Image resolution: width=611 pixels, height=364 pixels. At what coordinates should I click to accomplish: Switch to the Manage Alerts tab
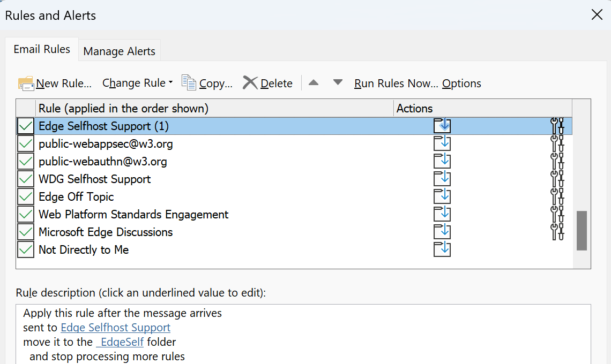pyautogui.click(x=119, y=51)
